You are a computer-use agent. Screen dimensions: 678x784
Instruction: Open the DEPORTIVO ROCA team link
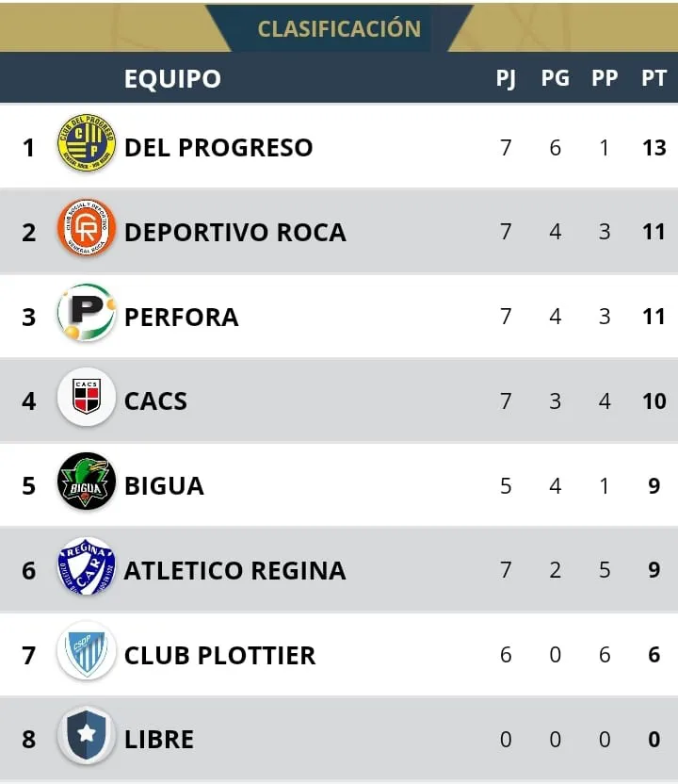point(234,232)
